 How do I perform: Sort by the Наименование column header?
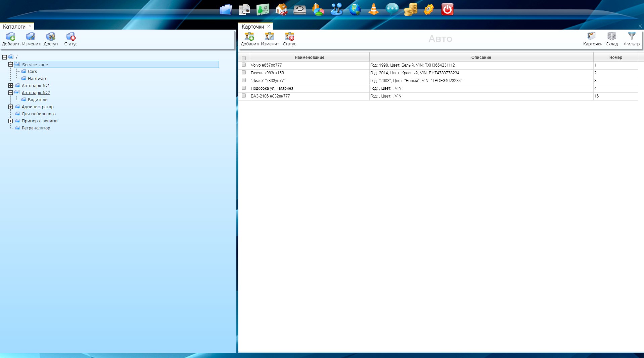coord(309,57)
